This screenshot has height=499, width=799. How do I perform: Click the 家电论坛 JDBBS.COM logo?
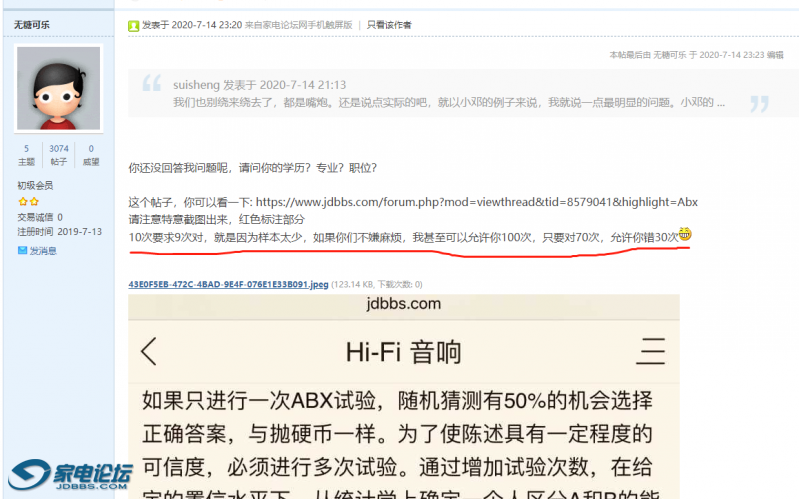point(70,475)
